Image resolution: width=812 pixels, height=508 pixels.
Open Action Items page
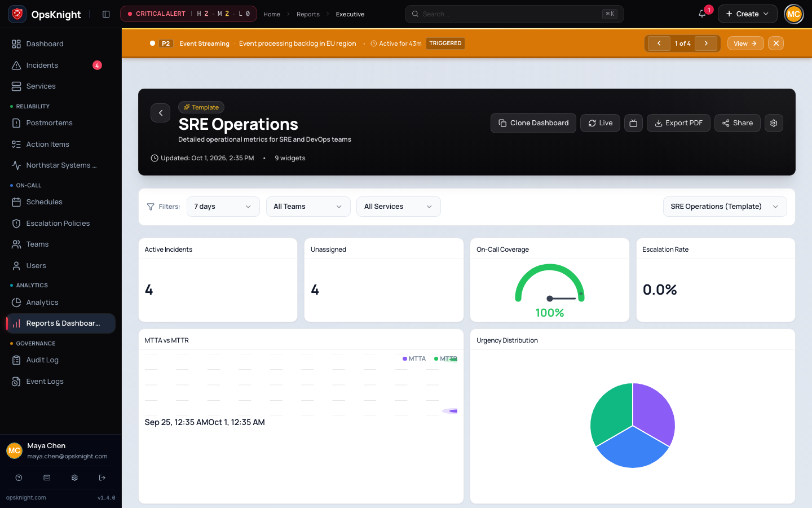click(61, 144)
